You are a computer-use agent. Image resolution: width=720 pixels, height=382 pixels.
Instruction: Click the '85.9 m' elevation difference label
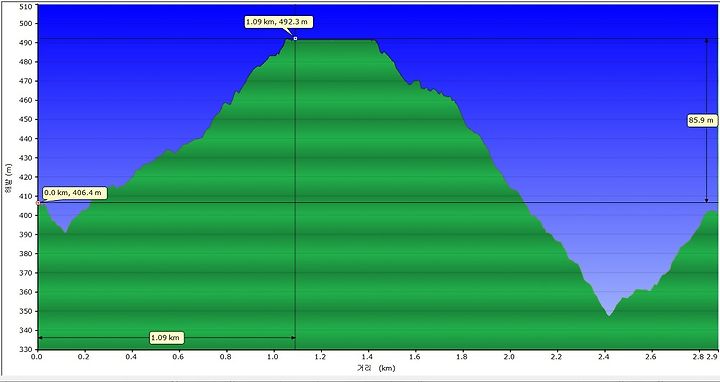coord(702,121)
